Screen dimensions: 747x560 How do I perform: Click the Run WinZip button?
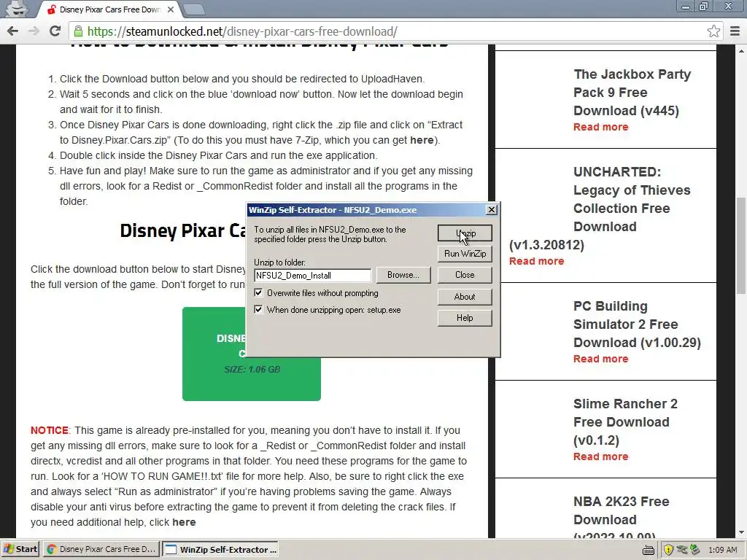tap(465, 254)
